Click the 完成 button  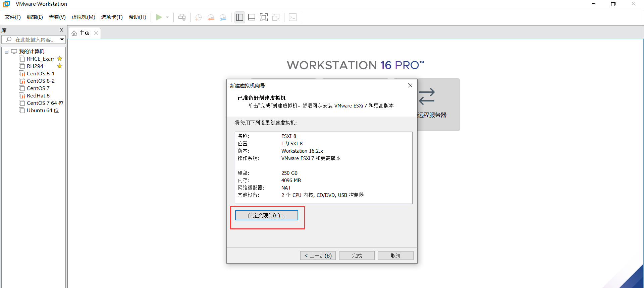[x=357, y=256]
